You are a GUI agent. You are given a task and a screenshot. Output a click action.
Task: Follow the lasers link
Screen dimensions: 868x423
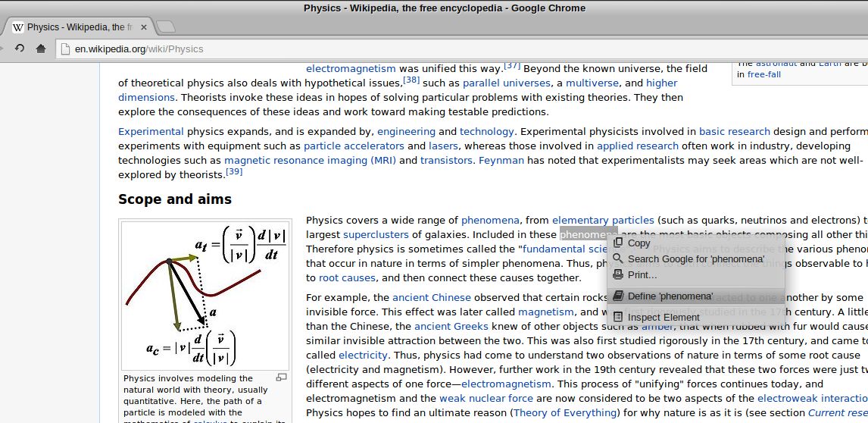(443, 146)
